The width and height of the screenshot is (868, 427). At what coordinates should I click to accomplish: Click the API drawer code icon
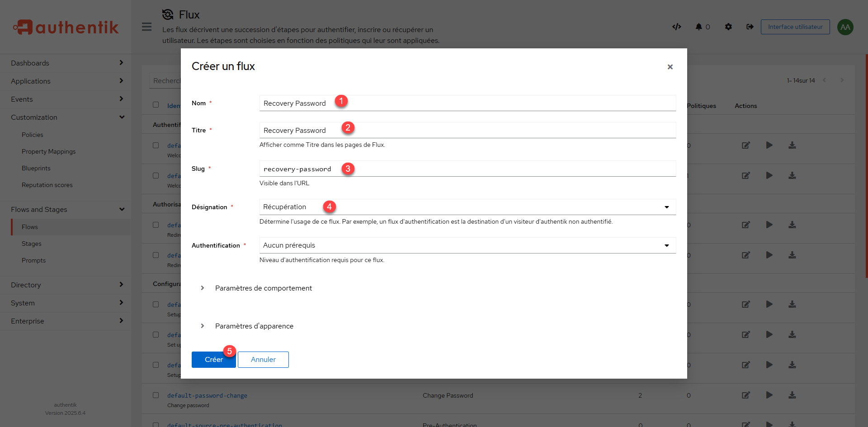676,27
